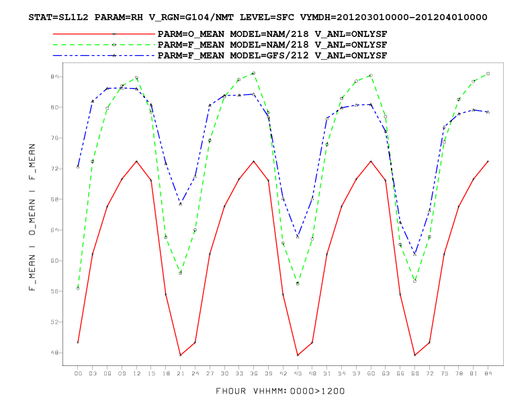Click the x-axis label FHOUR VHHMM: 0000>1200

click(x=280, y=392)
